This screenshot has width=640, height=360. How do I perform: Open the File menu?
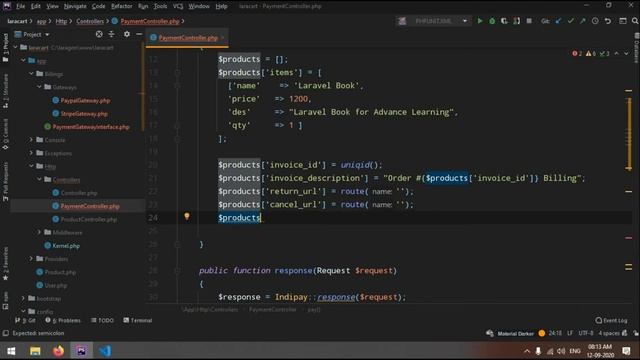pyautogui.click(x=20, y=6)
